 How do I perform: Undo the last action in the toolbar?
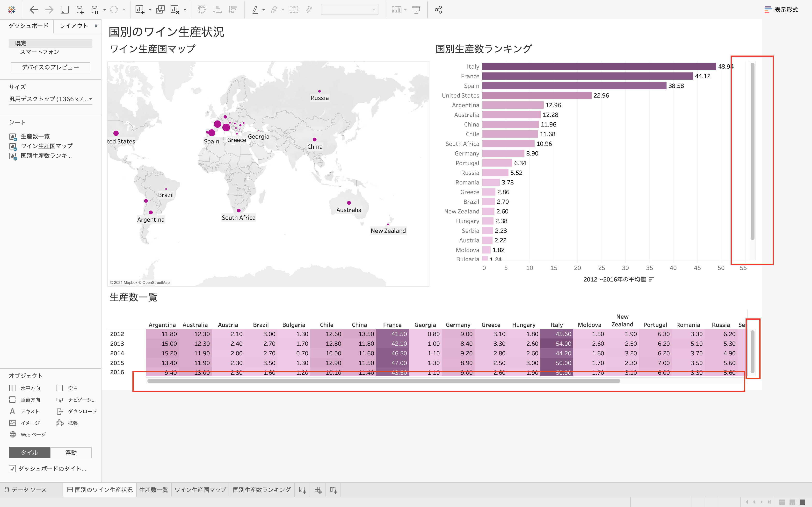34,9
